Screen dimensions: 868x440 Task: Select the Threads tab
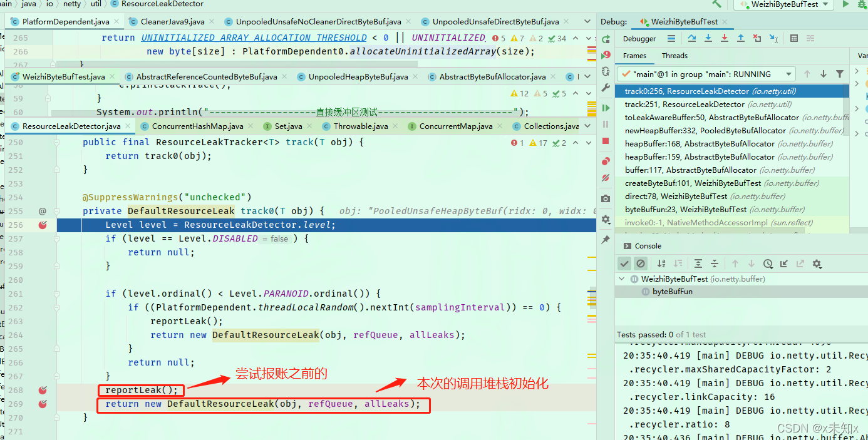[x=674, y=56]
